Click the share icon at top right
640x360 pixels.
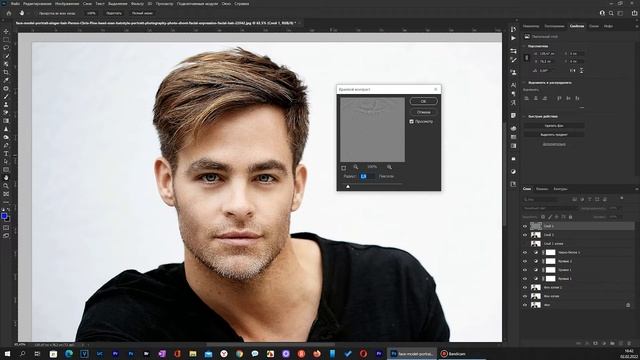(634, 13)
